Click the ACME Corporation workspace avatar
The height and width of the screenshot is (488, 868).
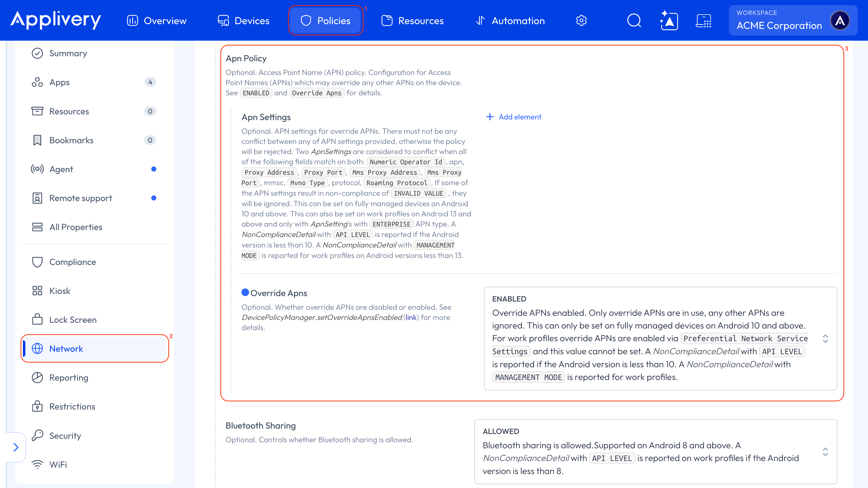pos(840,21)
